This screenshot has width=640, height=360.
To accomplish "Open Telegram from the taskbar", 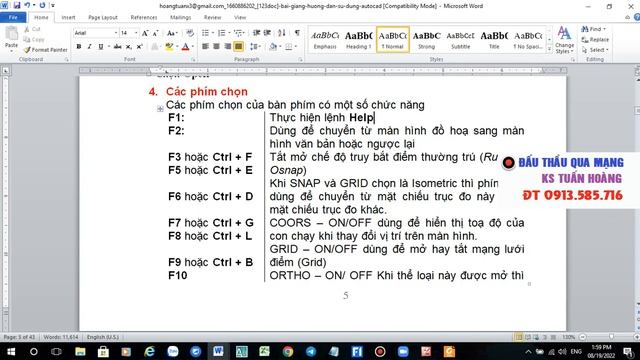I will (311, 351).
